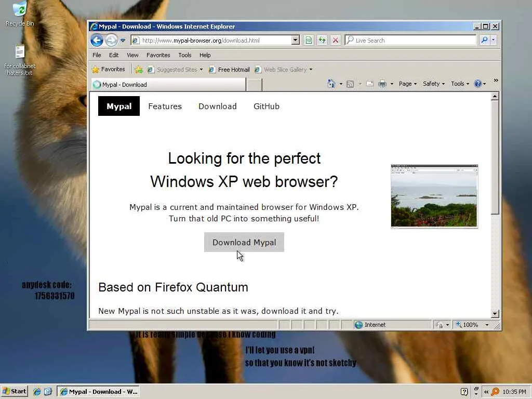
Task: Open recent pages dropdown beside Forward button
Action: click(123, 41)
